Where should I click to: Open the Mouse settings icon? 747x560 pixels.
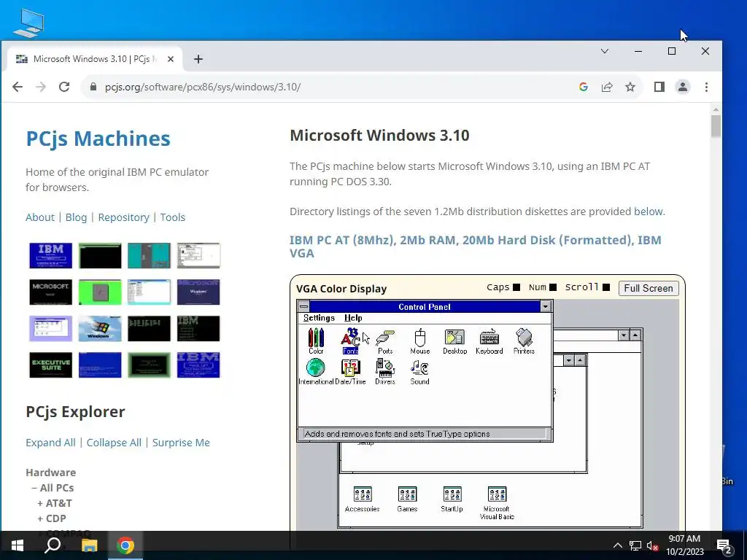tap(419, 341)
